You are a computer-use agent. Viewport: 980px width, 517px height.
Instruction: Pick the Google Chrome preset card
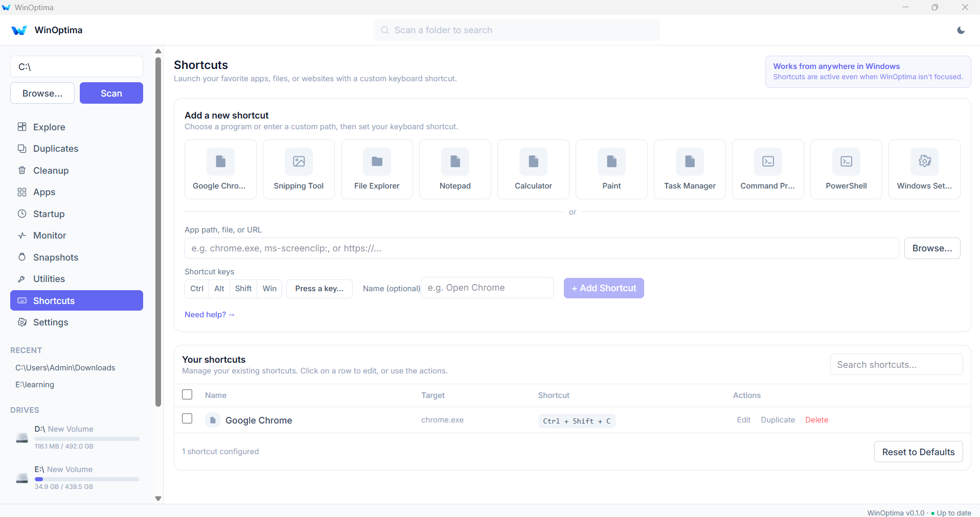pyautogui.click(x=220, y=169)
